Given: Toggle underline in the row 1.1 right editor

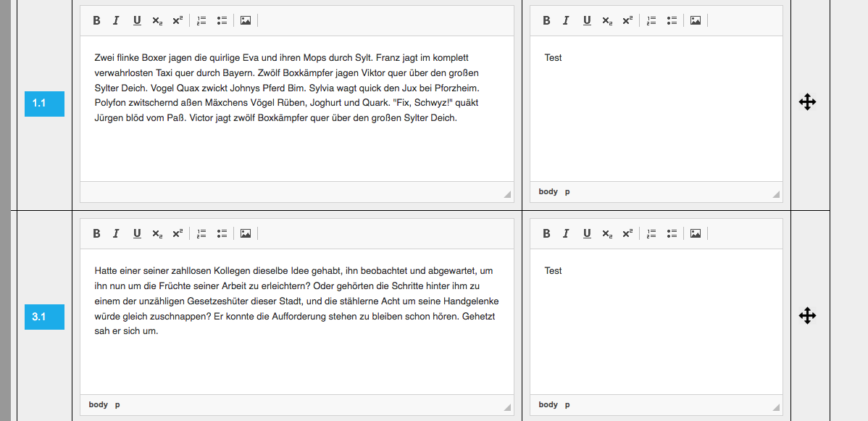Looking at the screenshot, I should [x=587, y=20].
